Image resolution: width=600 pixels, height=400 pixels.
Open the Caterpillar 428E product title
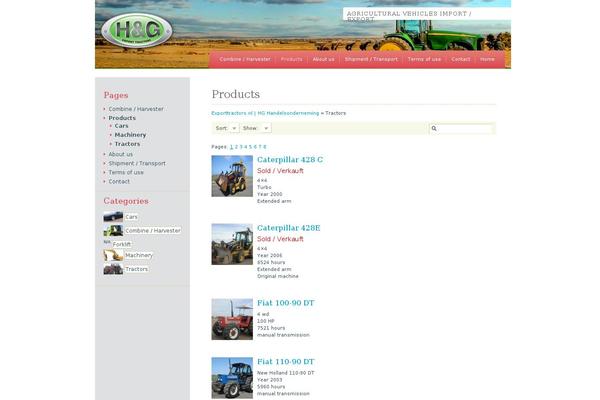[x=289, y=228]
